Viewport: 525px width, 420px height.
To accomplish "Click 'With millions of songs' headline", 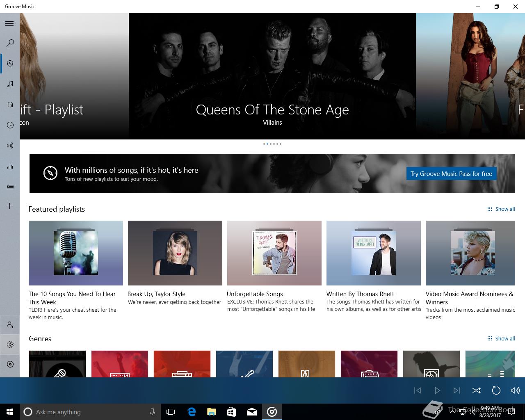I will pos(131,170).
